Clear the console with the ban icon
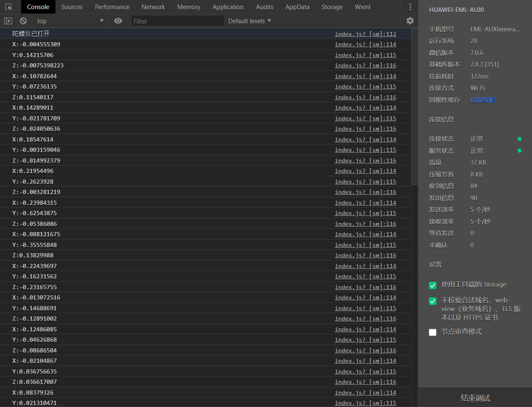Screen dimensions: 532x407 pos(23,21)
